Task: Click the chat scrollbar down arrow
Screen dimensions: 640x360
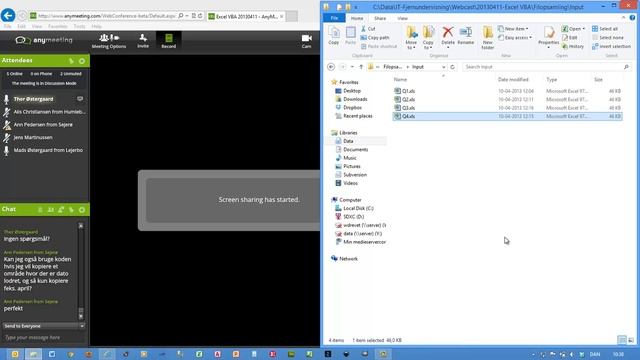Action: click(x=81, y=316)
